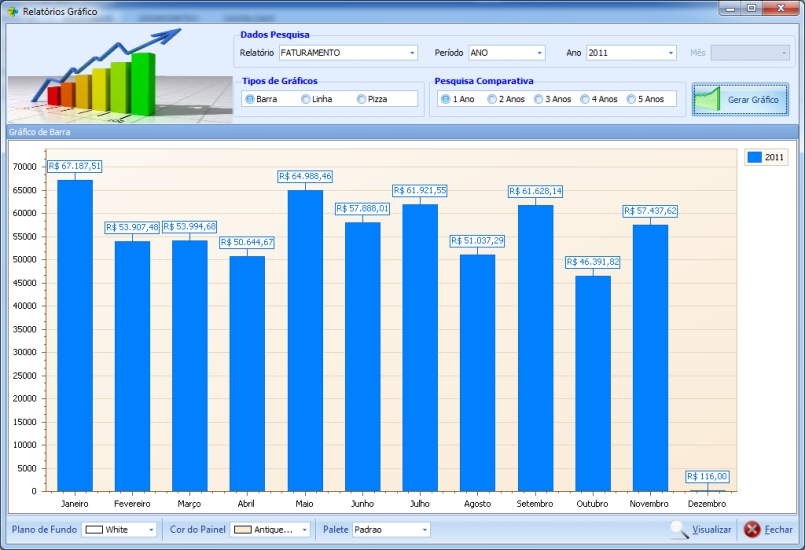Choose 3 Anos comparative option
805x550 pixels.
tap(539, 99)
